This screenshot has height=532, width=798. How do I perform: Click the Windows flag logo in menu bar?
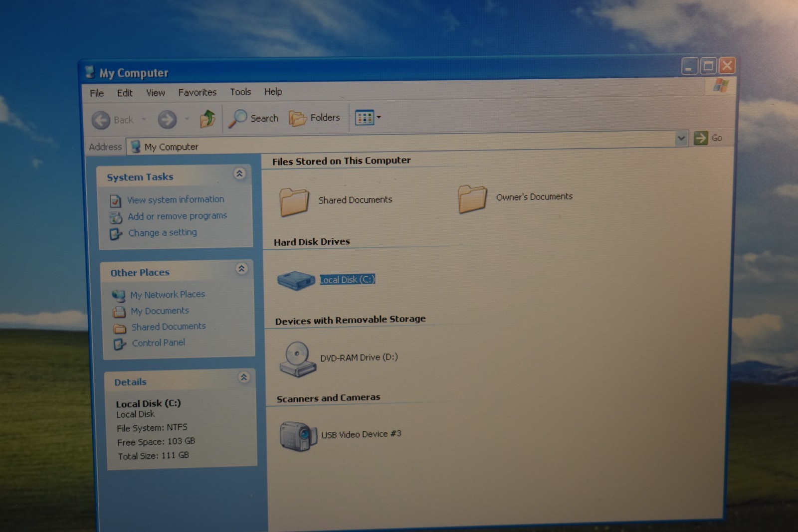(x=720, y=86)
